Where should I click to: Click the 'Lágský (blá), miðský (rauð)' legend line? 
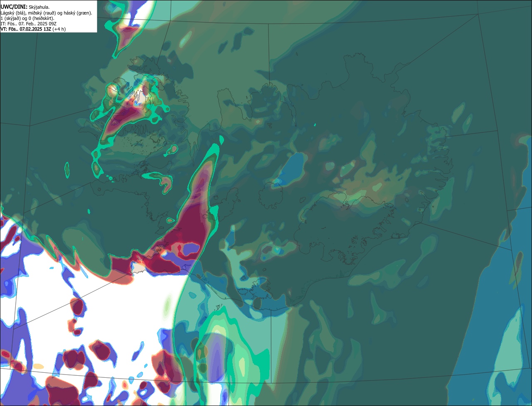tap(46, 13)
